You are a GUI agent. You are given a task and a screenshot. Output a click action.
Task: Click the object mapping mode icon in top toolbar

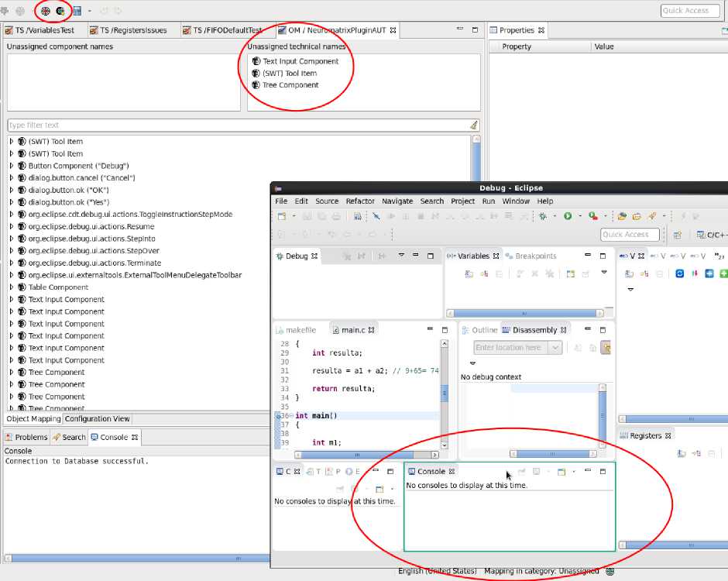(x=46, y=11)
